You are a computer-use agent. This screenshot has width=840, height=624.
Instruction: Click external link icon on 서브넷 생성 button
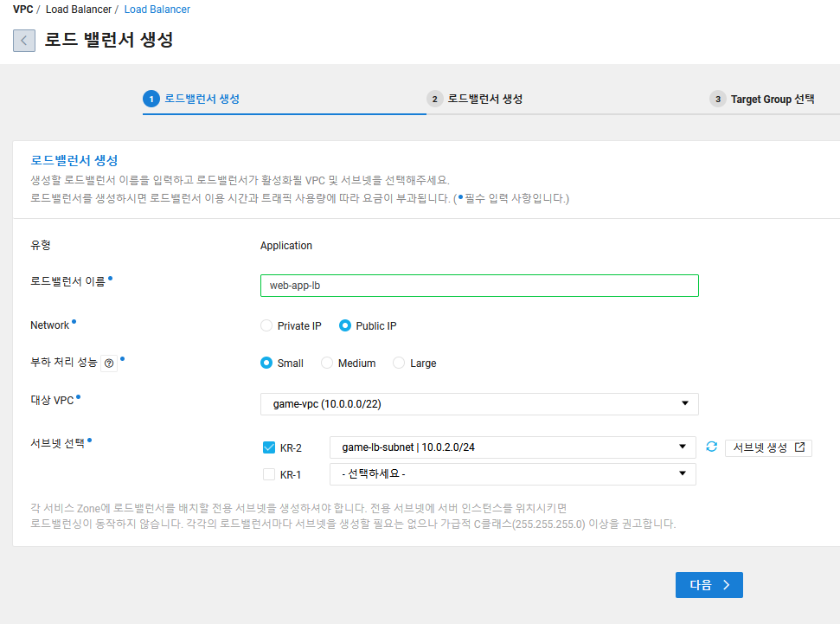[800, 447]
